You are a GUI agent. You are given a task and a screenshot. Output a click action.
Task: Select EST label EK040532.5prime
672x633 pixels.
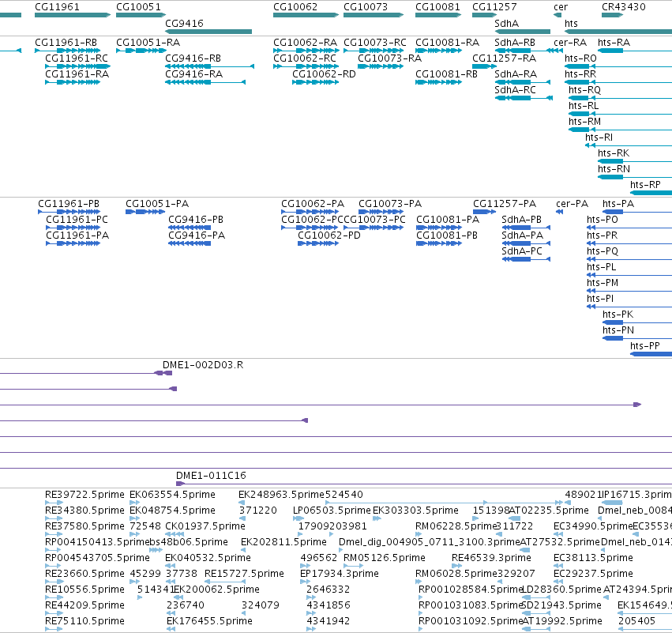coord(208,558)
